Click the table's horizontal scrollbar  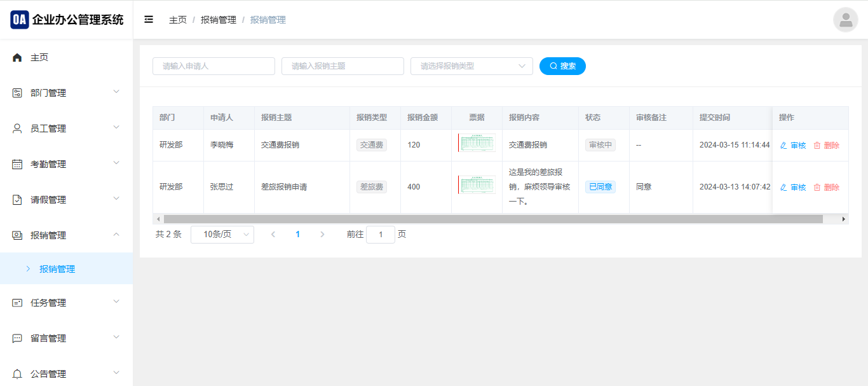coord(492,219)
